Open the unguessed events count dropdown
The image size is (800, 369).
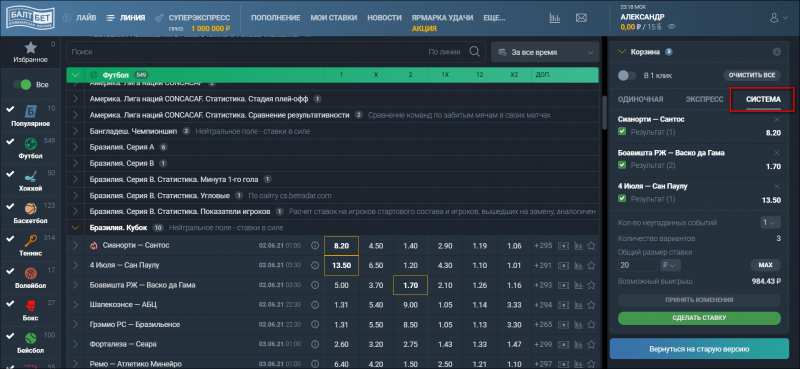pos(770,223)
